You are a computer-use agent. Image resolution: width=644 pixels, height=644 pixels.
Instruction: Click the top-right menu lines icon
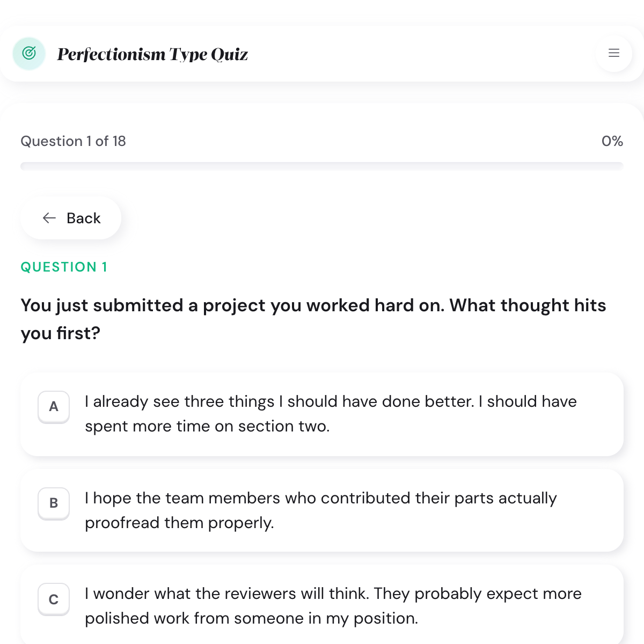613,54
